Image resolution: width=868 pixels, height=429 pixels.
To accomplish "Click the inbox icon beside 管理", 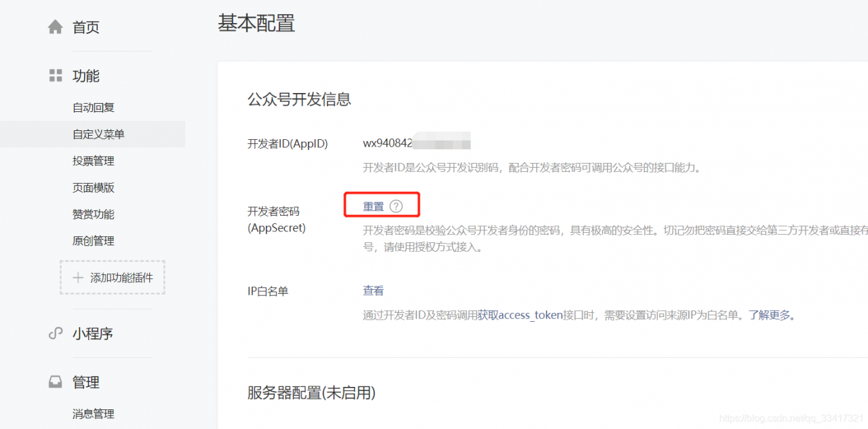I will coord(56,382).
